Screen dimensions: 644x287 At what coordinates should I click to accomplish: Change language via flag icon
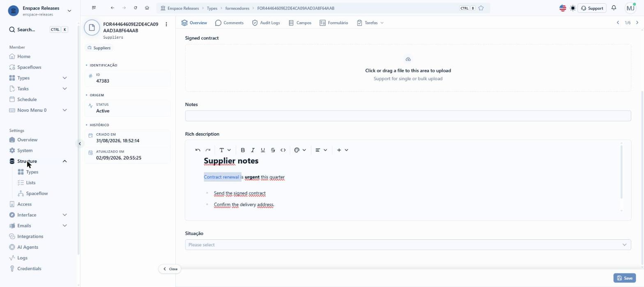563,8
